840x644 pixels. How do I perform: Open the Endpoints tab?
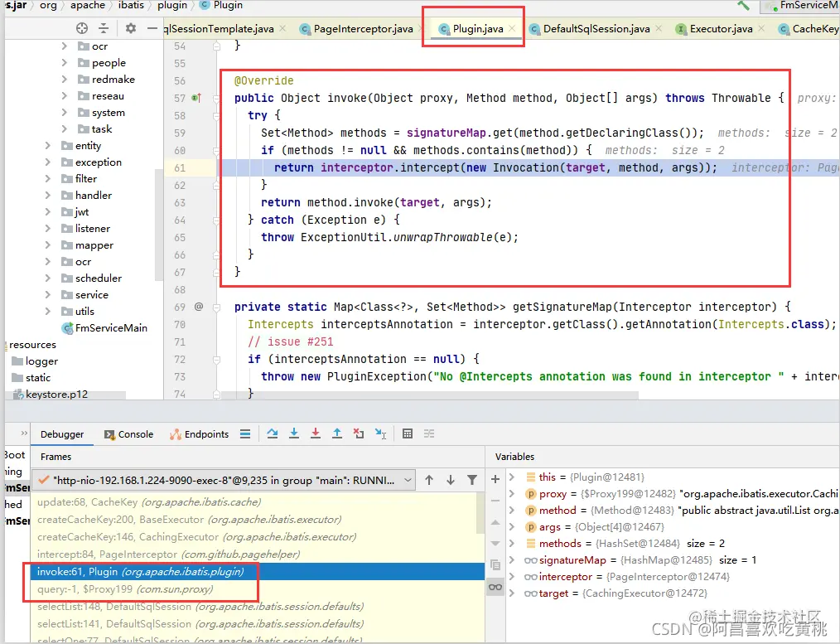point(200,434)
